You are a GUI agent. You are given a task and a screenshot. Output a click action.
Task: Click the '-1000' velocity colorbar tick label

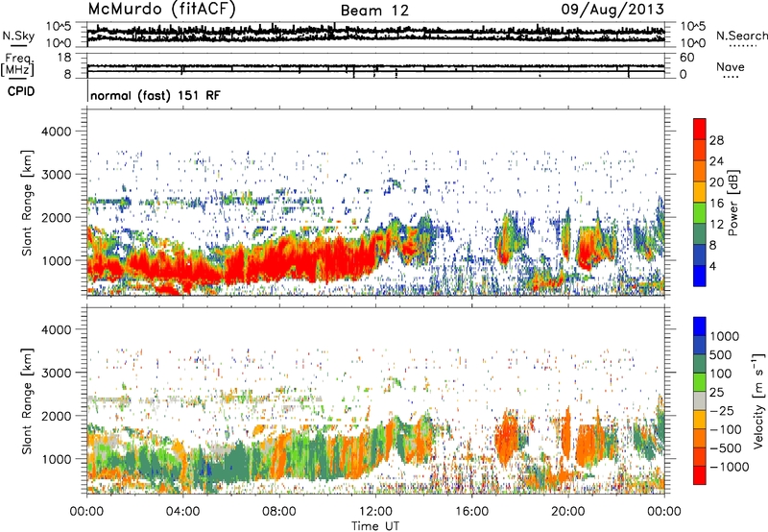coord(730,467)
